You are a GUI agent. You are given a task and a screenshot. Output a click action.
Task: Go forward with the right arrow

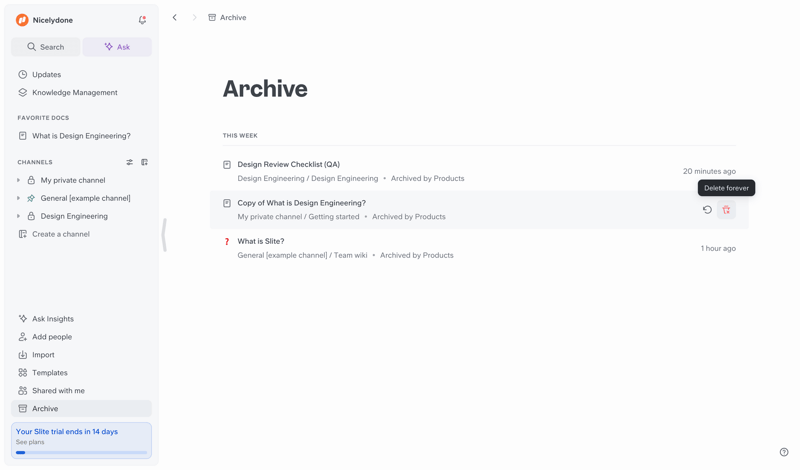(194, 17)
